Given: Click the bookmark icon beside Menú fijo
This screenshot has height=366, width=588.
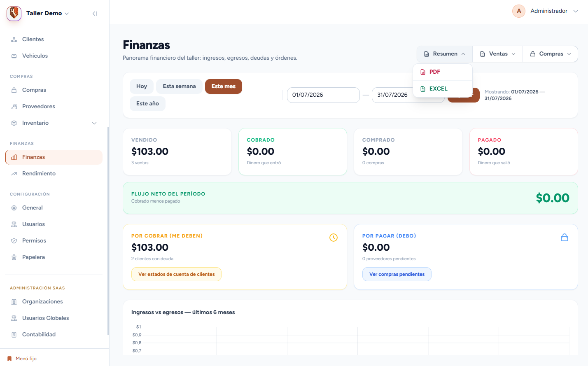Looking at the screenshot, I should [x=9, y=359].
